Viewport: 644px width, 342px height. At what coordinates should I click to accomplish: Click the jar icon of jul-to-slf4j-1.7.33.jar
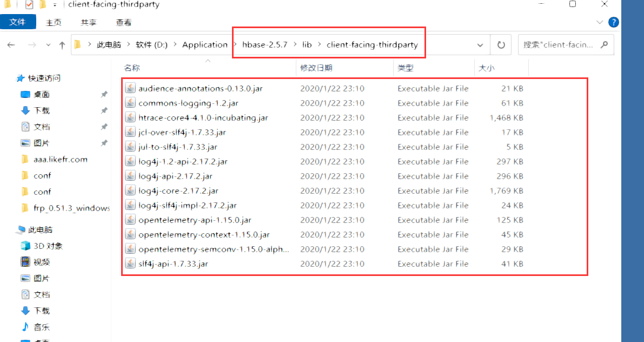coord(130,146)
